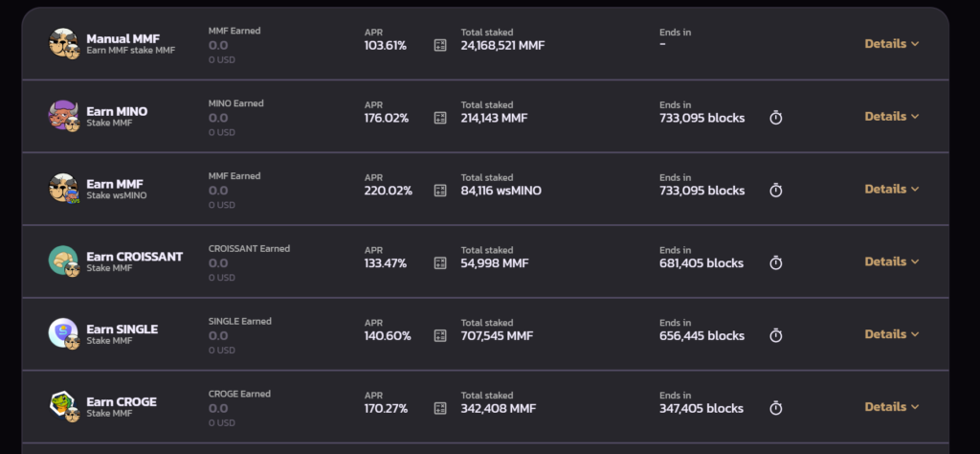
Task: Click the timer icon in Earn MMF wsMINO row
Action: 776,191
